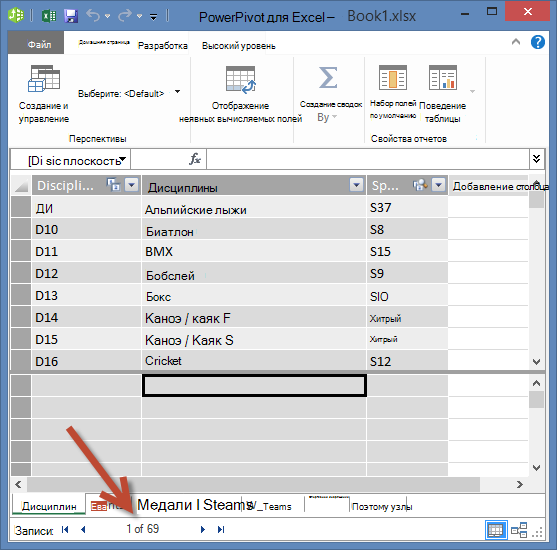Click the relationship icon in Discipli... column header
This screenshot has height=550, width=557.
[x=114, y=185]
